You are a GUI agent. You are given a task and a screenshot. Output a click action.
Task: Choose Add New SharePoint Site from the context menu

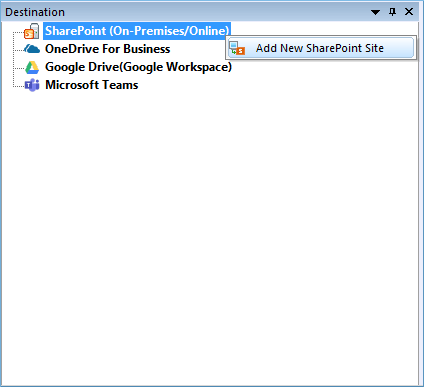[x=321, y=48]
